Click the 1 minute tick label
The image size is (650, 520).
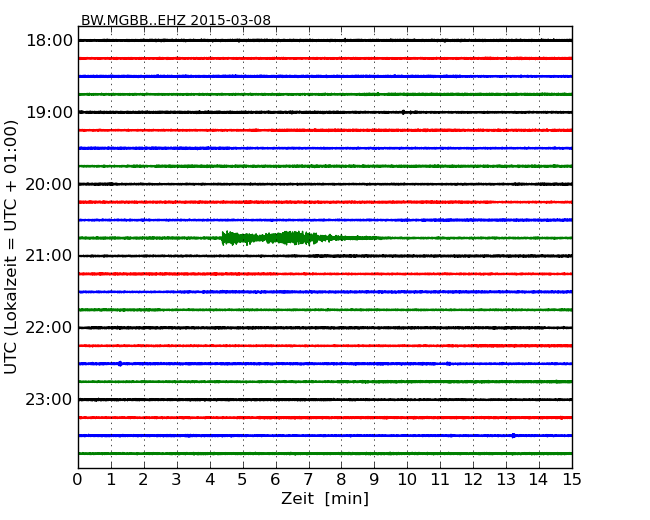click(111, 480)
